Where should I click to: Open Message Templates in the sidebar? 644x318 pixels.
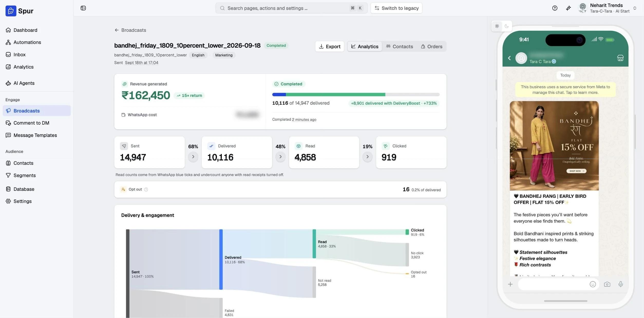pyautogui.click(x=37, y=135)
